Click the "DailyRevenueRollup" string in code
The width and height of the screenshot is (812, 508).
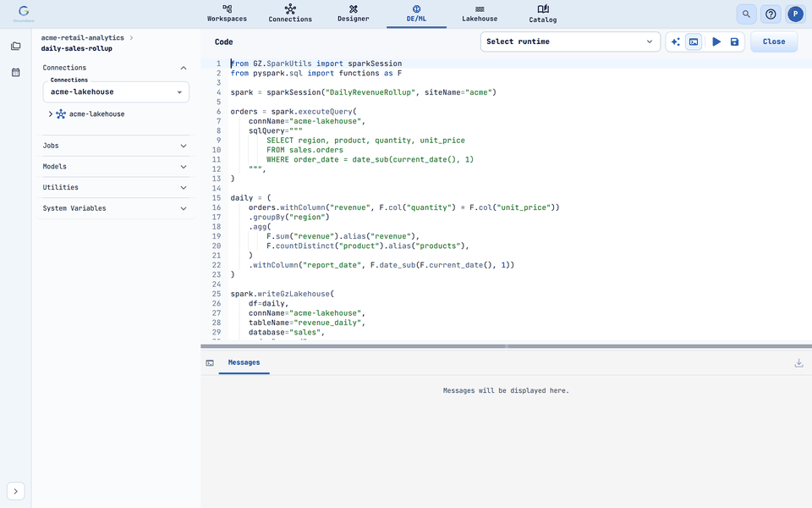click(x=370, y=92)
